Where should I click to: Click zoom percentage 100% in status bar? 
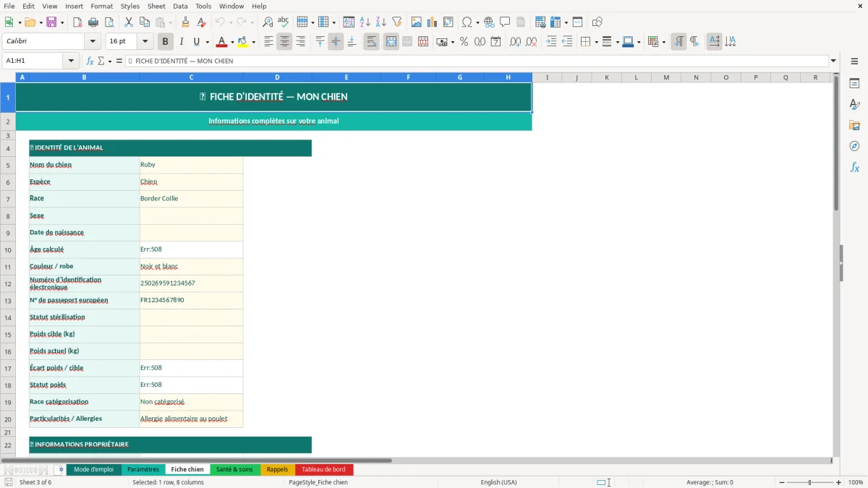(x=856, y=482)
